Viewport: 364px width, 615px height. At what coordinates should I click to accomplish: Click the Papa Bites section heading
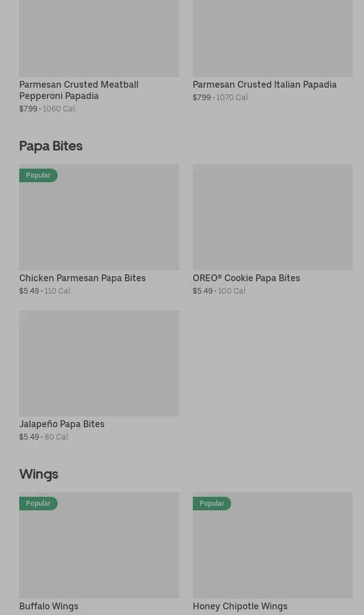tap(51, 146)
